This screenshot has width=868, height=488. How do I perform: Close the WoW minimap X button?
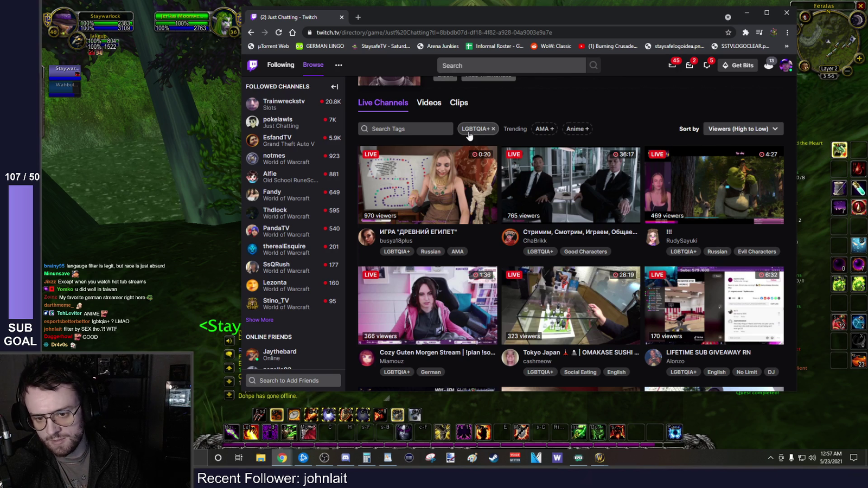point(860,6)
